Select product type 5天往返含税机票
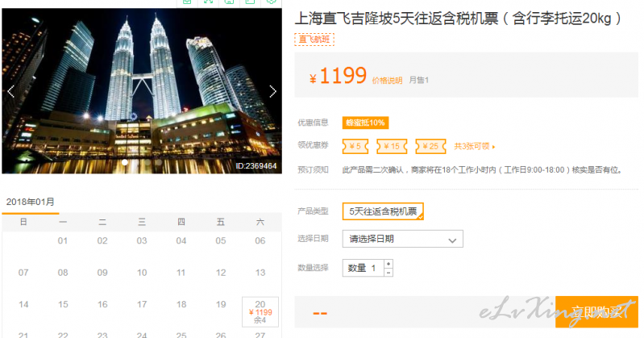 coord(383,211)
